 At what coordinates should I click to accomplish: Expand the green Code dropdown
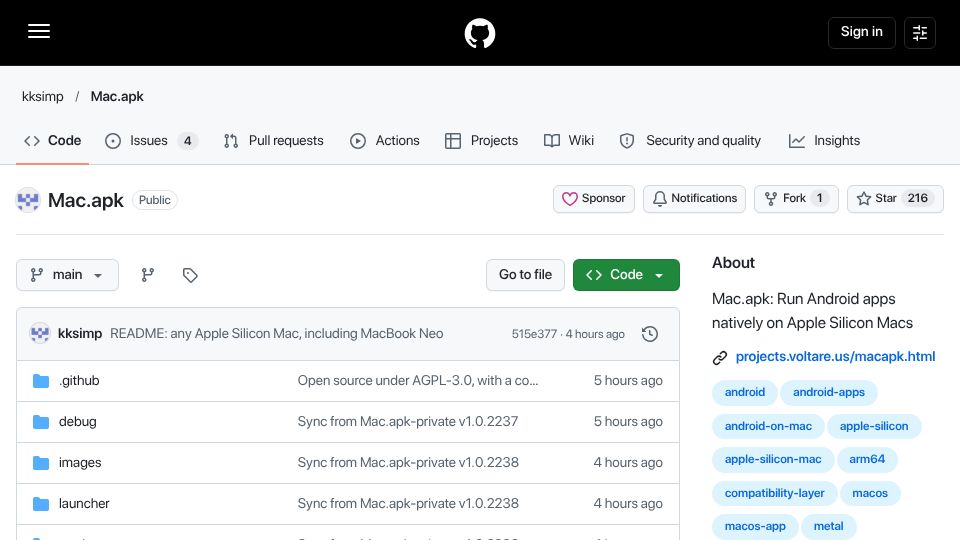pyautogui.click(x=626, y=275)
